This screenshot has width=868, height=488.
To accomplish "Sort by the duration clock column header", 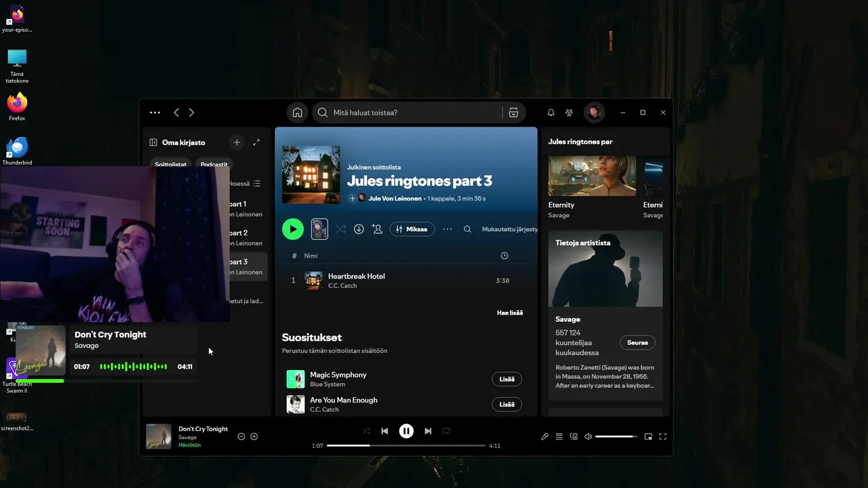I will click(x=504, y=256).
